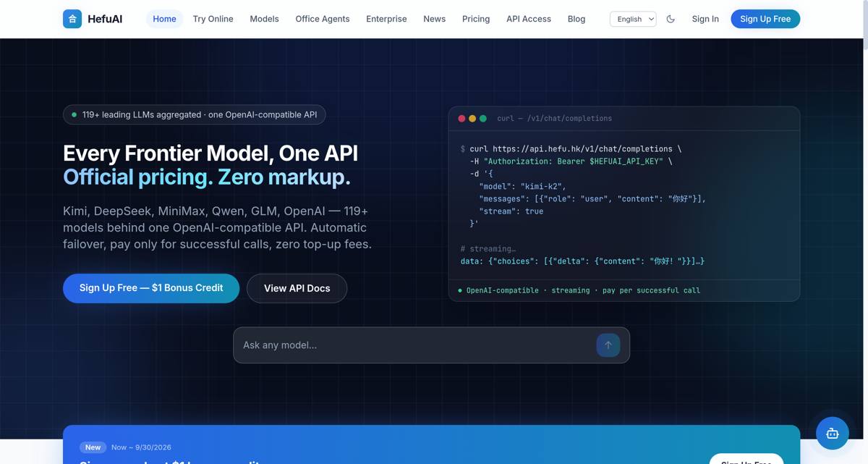
Task: Go to the Blog
Action: 576,19
